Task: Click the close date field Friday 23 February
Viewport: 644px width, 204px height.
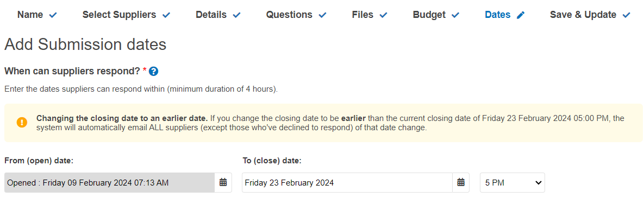Action: 347,182
